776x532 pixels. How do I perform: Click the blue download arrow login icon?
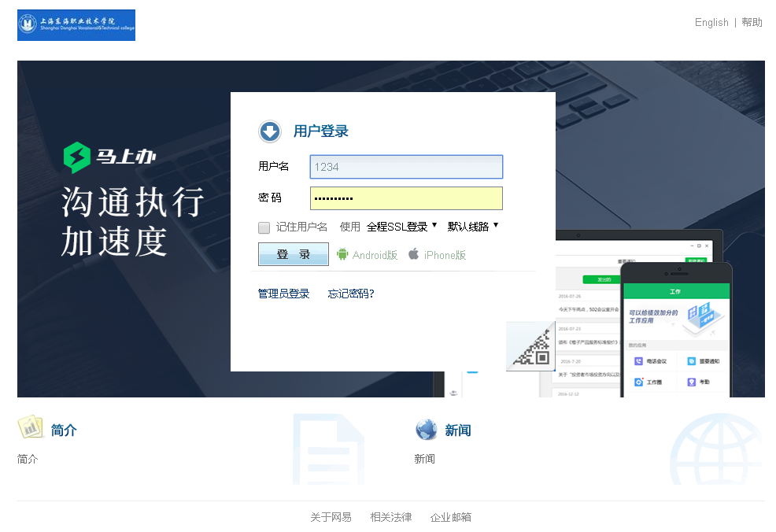270,131
